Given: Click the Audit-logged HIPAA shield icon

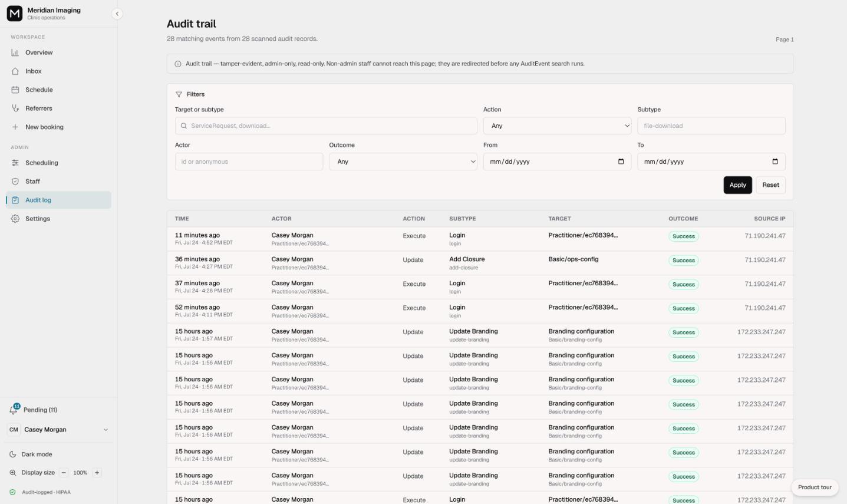Looking at the screenshot, I should (x=13, y=492).
